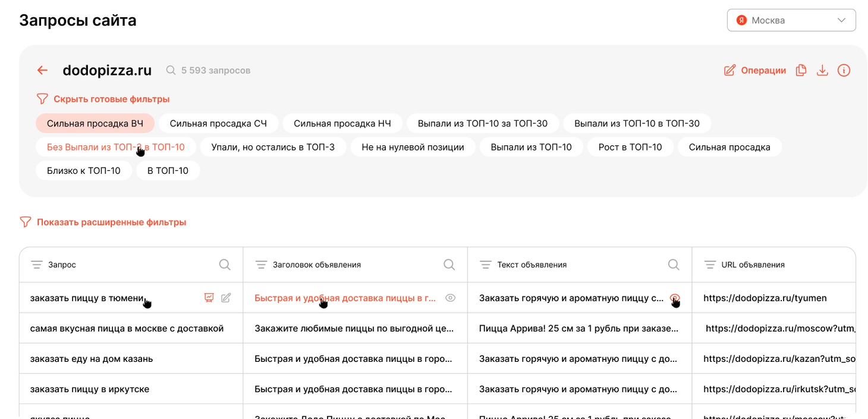Click the Yandex logo in region selector
Screen dimensions: 868x419
click(741, 20)
